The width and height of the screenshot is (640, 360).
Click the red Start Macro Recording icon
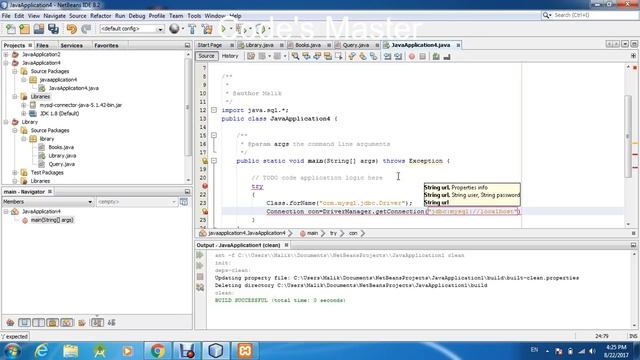(411, 56)
